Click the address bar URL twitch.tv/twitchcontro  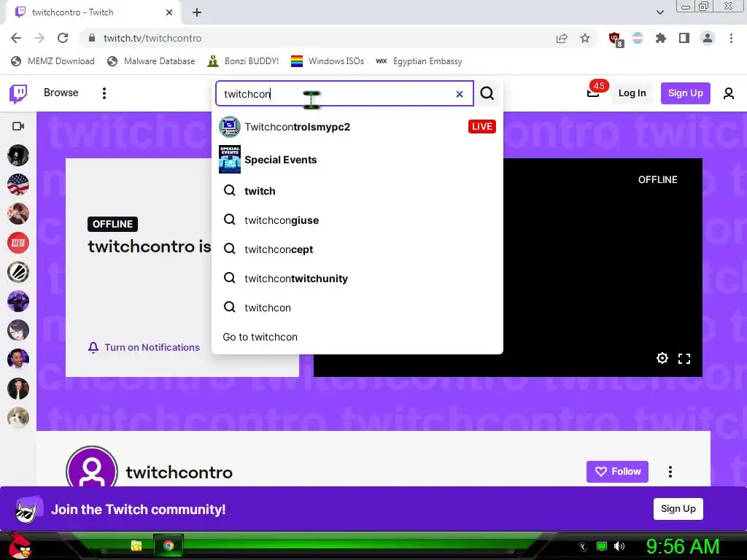click(152, 38)
